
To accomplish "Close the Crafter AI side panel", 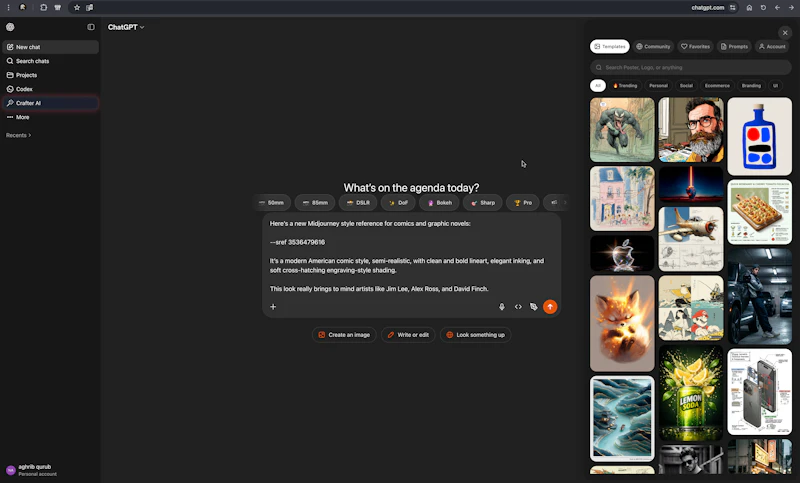I will coord(785,33).
